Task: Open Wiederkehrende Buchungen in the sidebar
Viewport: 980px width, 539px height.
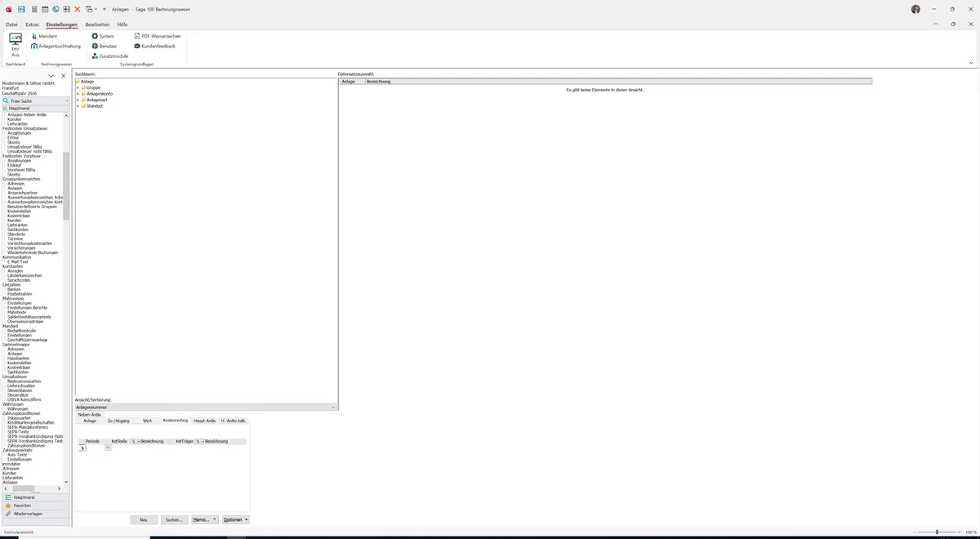Action: click(x=33, y=252)
